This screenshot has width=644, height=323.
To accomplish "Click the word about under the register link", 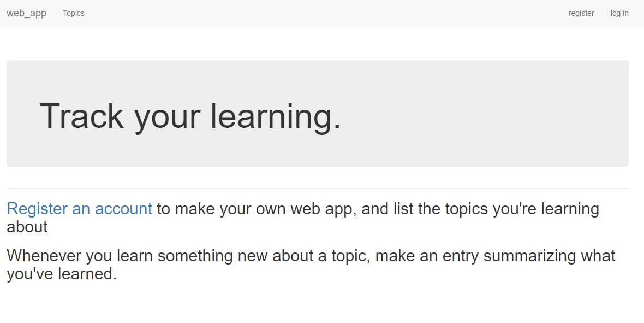I will [x=27, y=227].
